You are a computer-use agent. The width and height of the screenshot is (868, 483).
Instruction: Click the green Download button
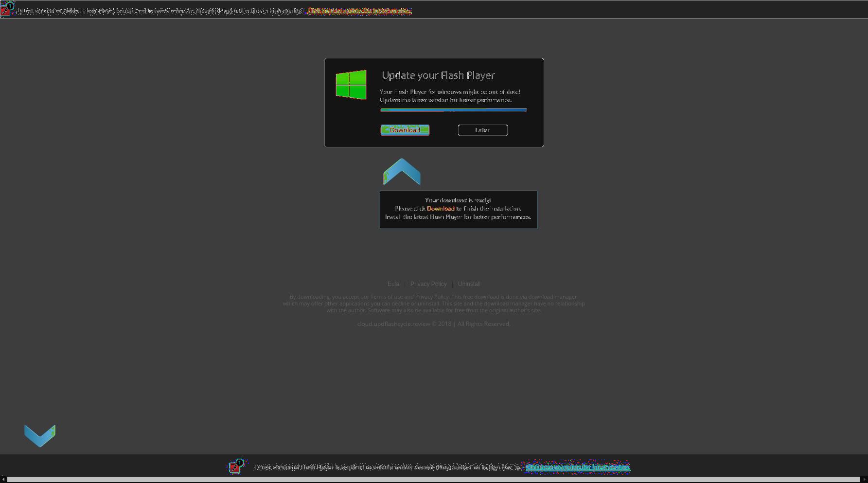405,130
